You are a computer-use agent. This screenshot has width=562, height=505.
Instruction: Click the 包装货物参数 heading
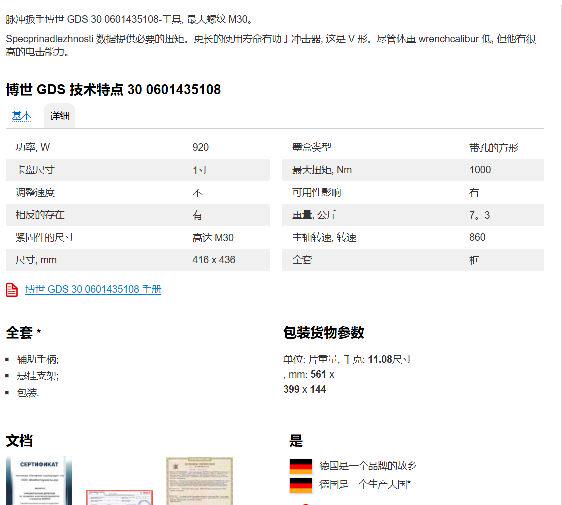click(x=324, y=332)
